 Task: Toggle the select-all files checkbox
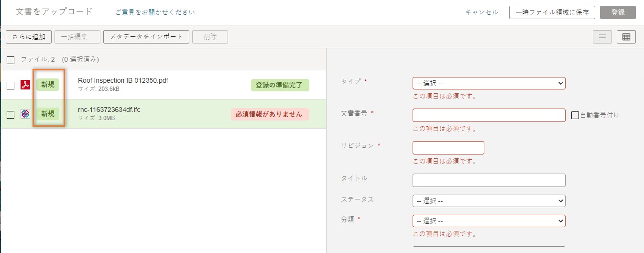click(x=11, y=60)
